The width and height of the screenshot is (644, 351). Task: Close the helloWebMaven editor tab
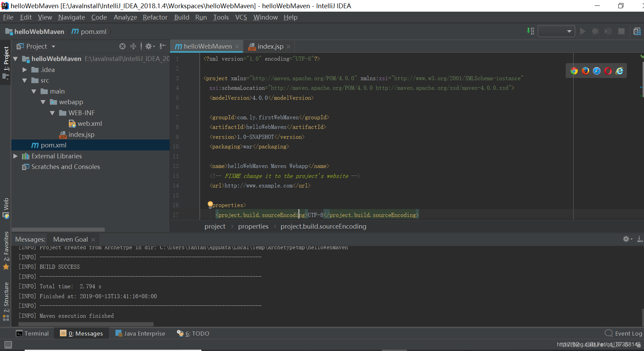[237, 47]
